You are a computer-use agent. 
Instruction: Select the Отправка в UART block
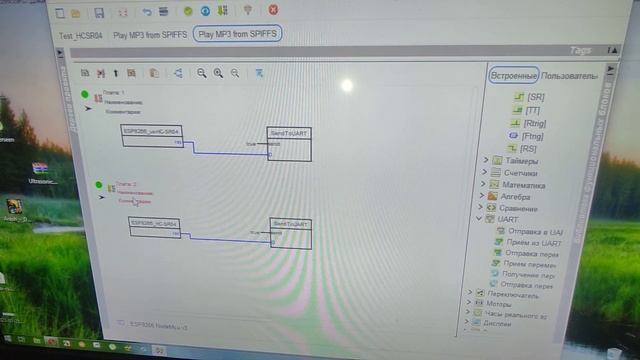(x=530, y=232)
